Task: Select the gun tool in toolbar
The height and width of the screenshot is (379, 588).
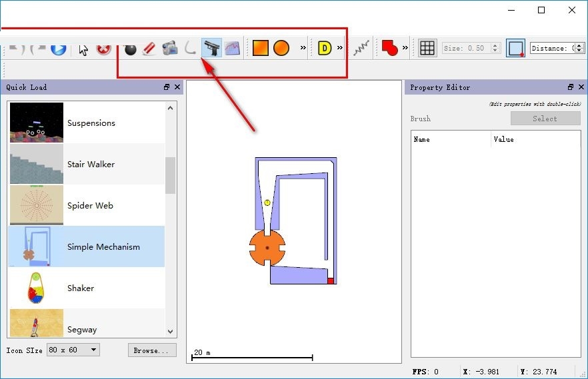Action: coord(211,48)
